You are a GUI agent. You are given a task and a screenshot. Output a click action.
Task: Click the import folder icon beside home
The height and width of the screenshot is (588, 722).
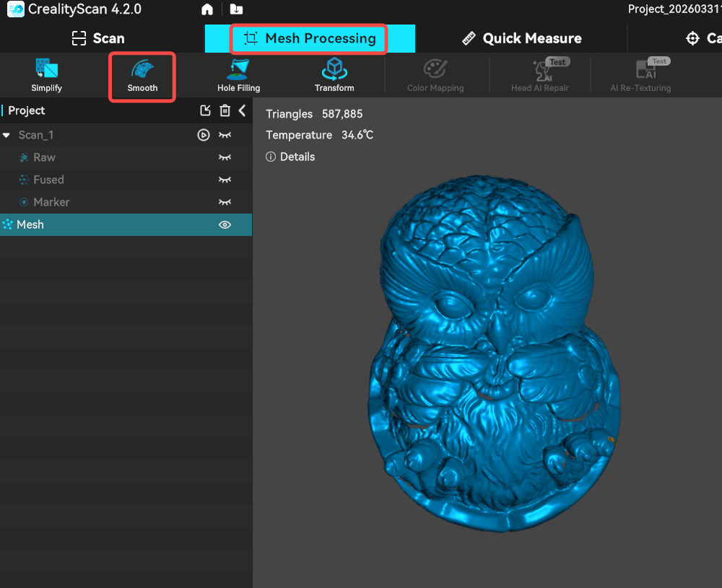click(236, 9)
